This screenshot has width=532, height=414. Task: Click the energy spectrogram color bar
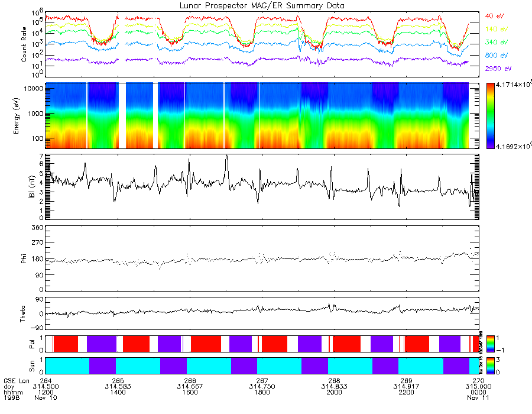point(490,116)
